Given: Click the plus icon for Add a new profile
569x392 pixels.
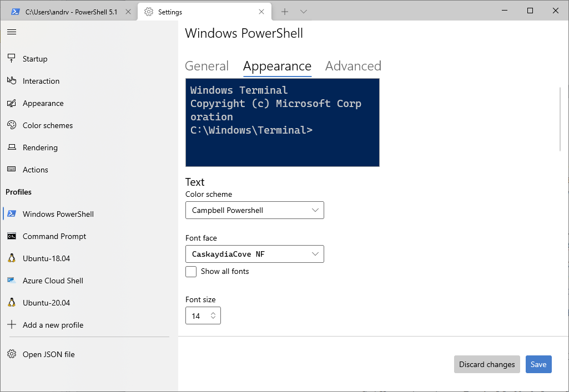Looking at the screenshot, I should coord(12,324).
